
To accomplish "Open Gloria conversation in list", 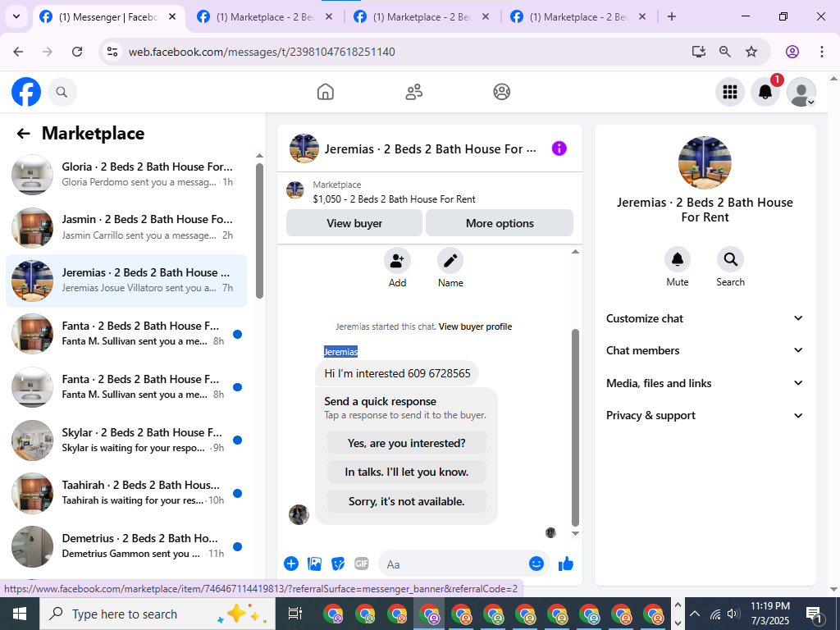I will (127, 175).
